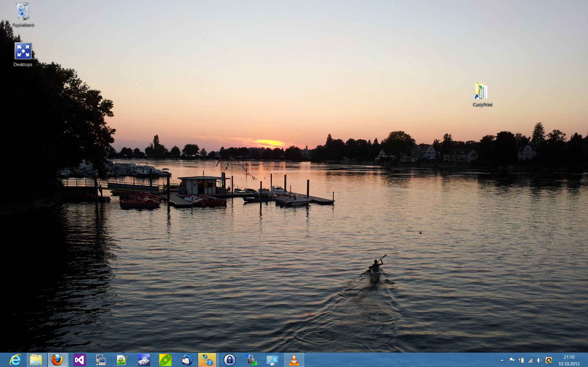The width and height of the screenshot is (588, 367).
Task: Open the Action Center flag icon
Action: [512, 360]
